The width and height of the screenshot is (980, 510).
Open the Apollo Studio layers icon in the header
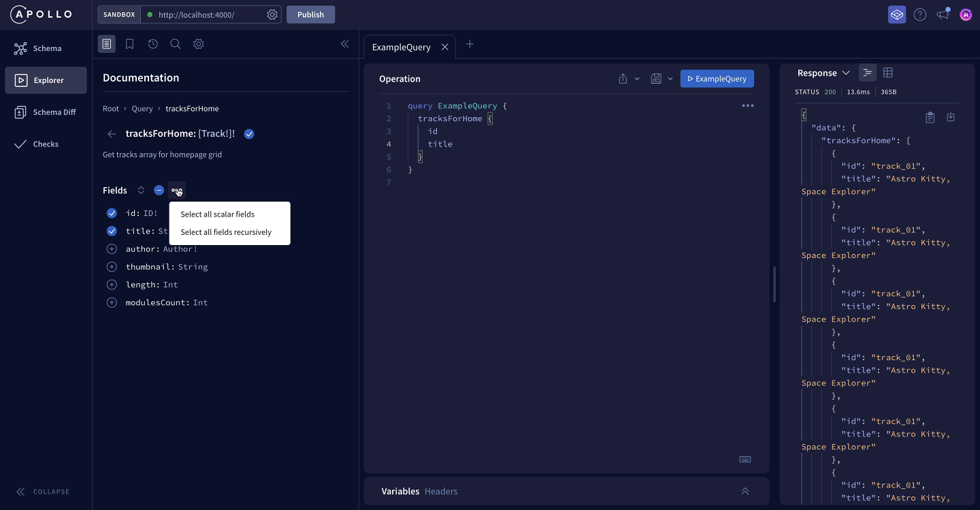click(897, 14)
